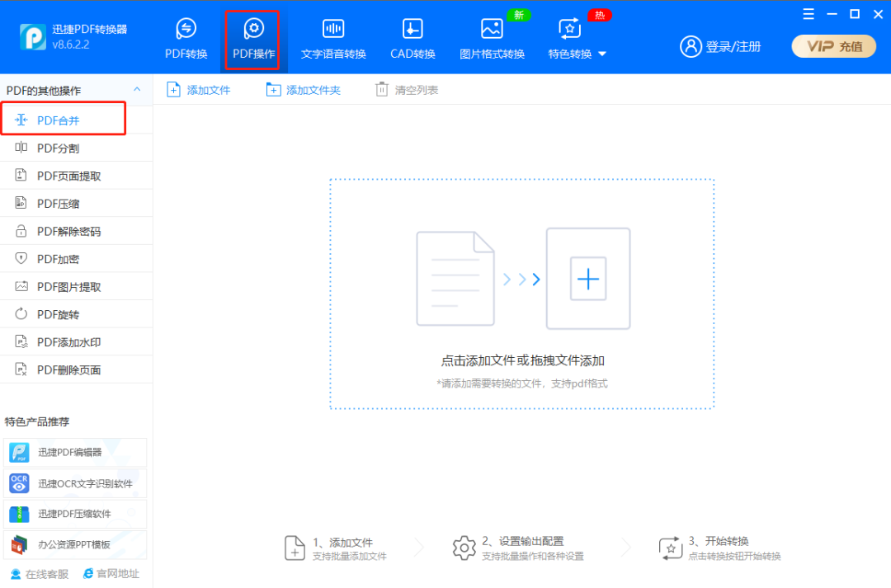Switch to the PDF操作 tab

(253, 40)
